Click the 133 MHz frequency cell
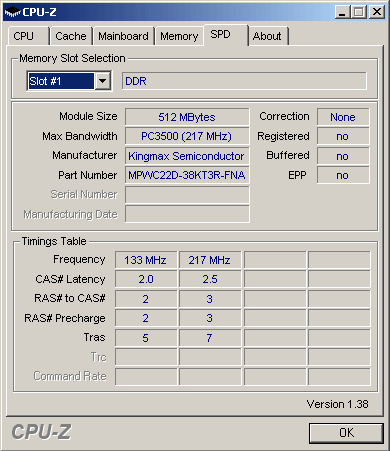Screen dimensions: 390x451 point(146,260)
